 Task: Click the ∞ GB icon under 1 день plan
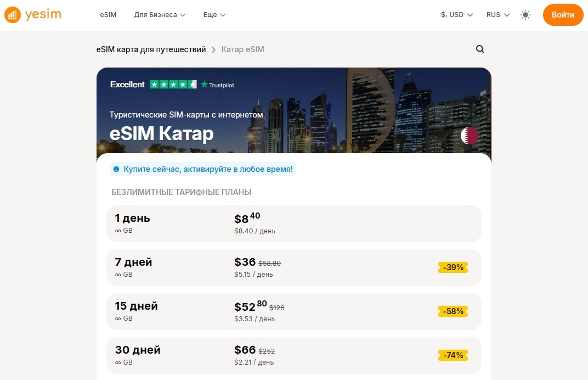[x=118, y=231]
